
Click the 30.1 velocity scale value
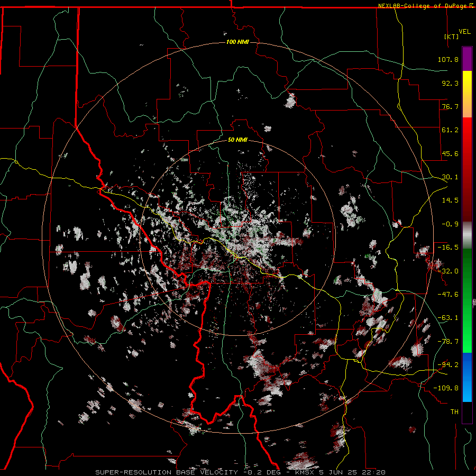pos(450,177)
